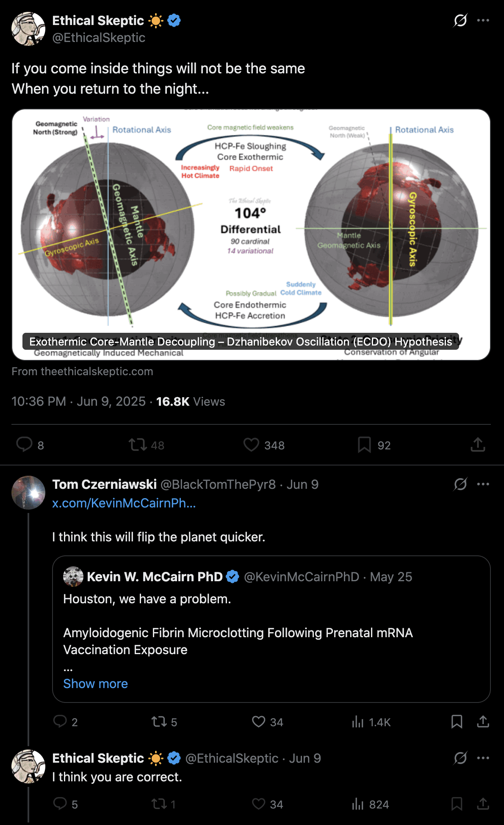The image size is (504, 825).
Task: Open the ECDO Hypothesis image card
Action: (x=251, y=234)
